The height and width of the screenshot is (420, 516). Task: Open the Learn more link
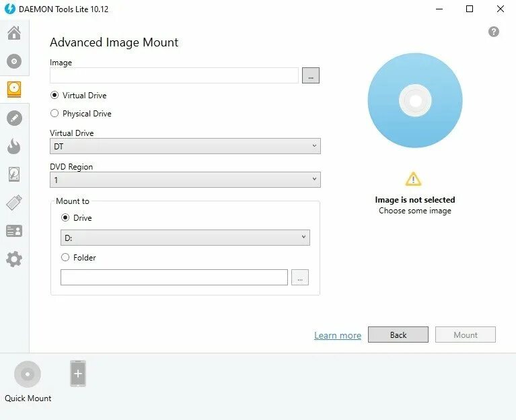tap(338, 335)
